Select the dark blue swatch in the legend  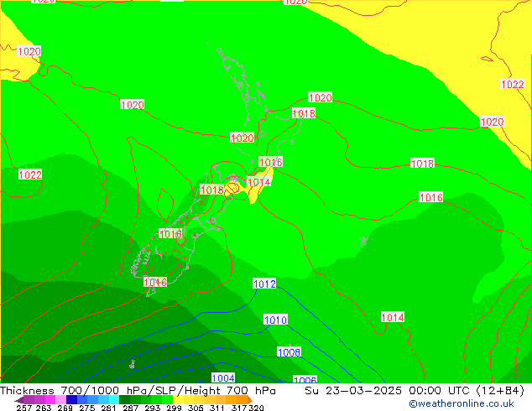tap(71, 399)
